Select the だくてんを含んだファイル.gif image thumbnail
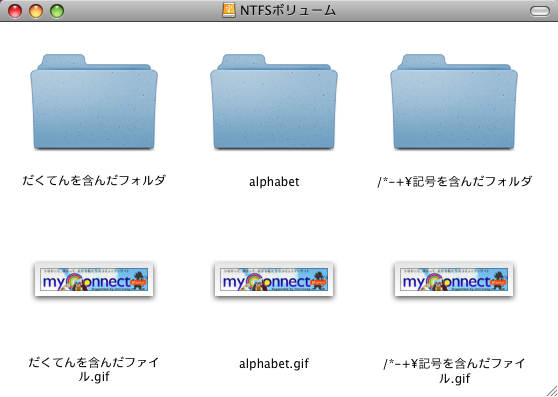This screenshot has width=558, height=397. (x=94, y=280)
